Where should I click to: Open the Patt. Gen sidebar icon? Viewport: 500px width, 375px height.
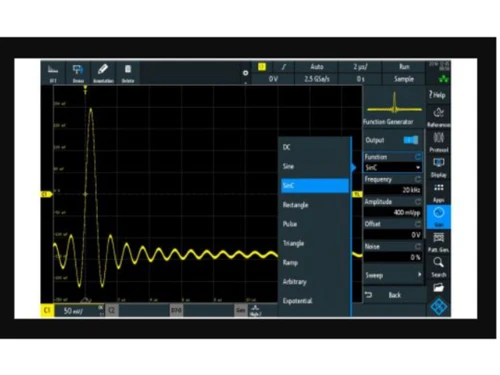coord(438,242)
